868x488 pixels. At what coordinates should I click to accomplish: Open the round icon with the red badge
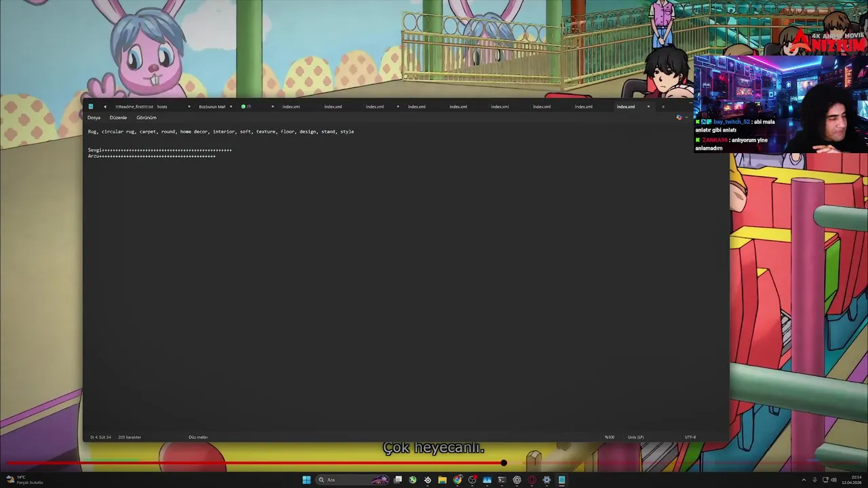[x=473, y=480]
